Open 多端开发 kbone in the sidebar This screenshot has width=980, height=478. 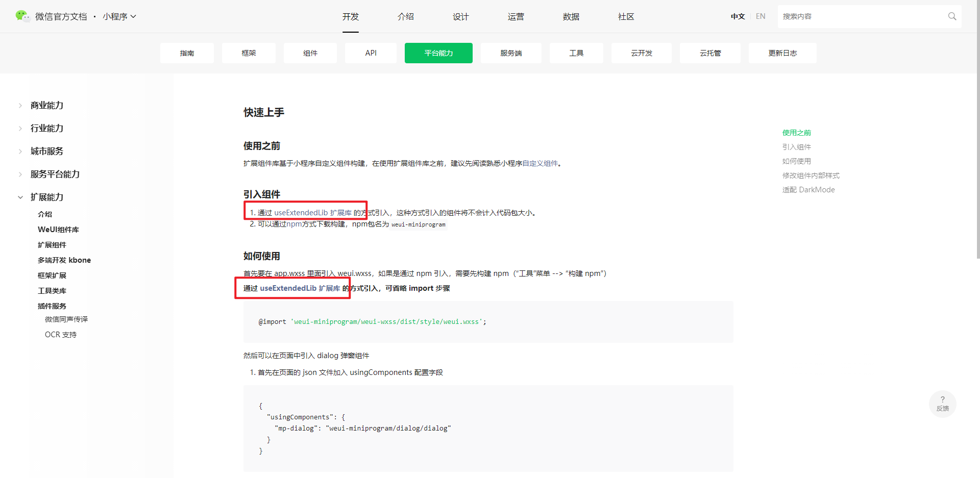coord(64,260)
